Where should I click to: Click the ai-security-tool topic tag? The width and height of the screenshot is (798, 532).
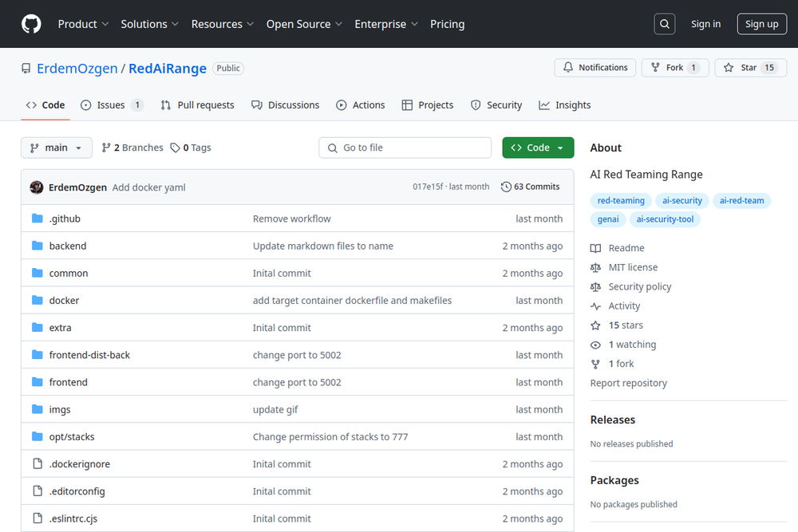coord(665,219)
